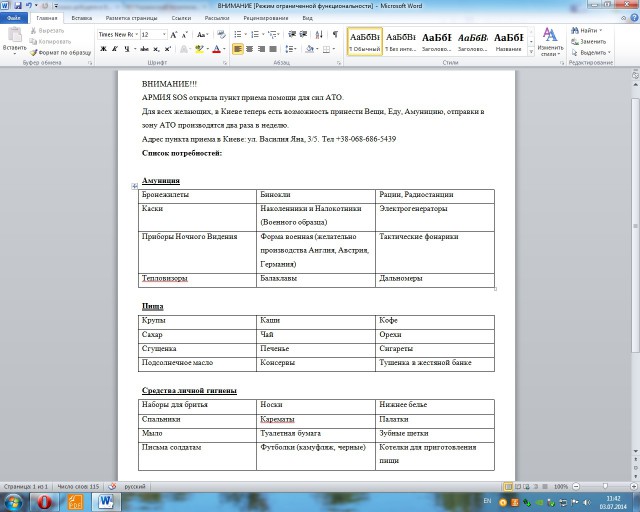Click the Format Painter (Формат по образцу) icon

[60, 52]
